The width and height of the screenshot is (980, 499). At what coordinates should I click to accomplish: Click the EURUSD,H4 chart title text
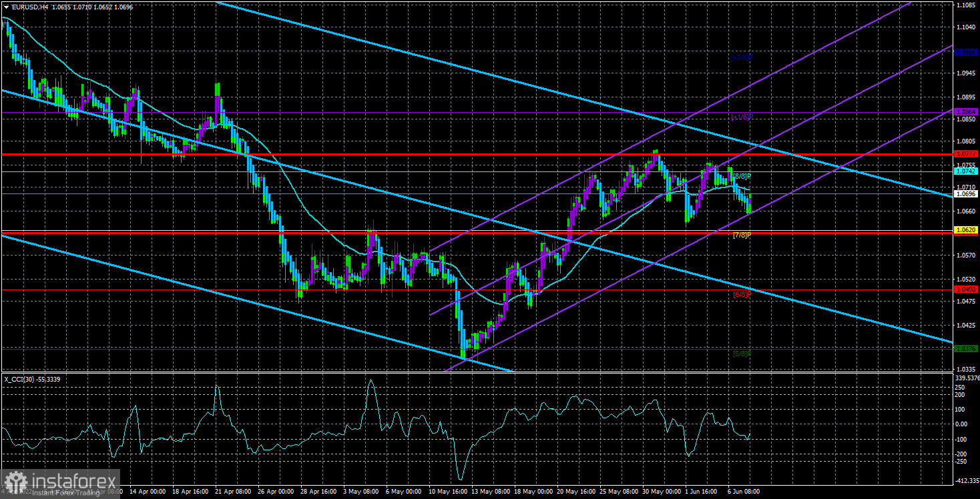pos(29,7)
